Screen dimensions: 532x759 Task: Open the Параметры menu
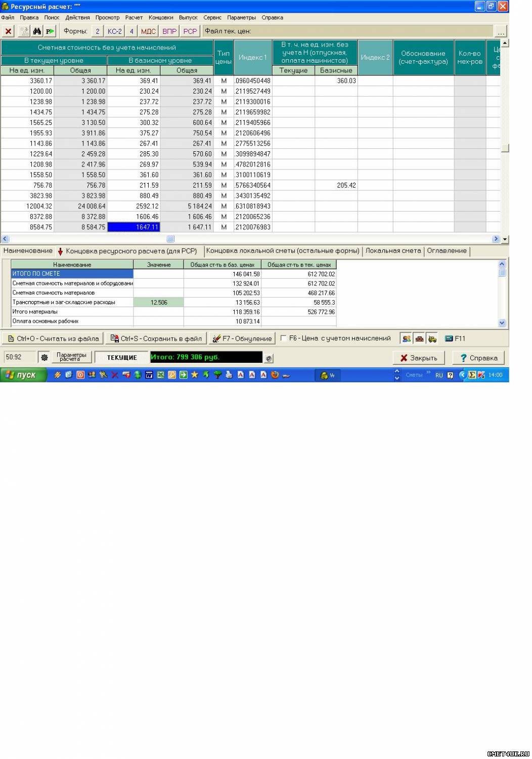coord(241,17)
